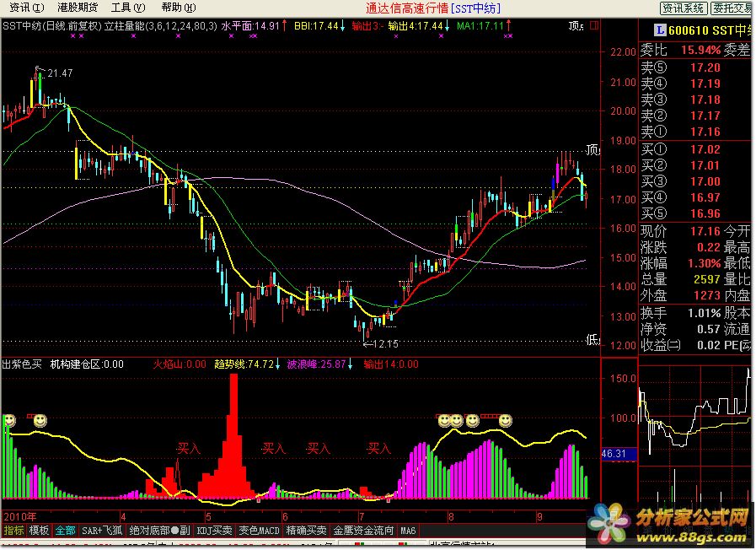Select the 指标 tab

point(13,531)
